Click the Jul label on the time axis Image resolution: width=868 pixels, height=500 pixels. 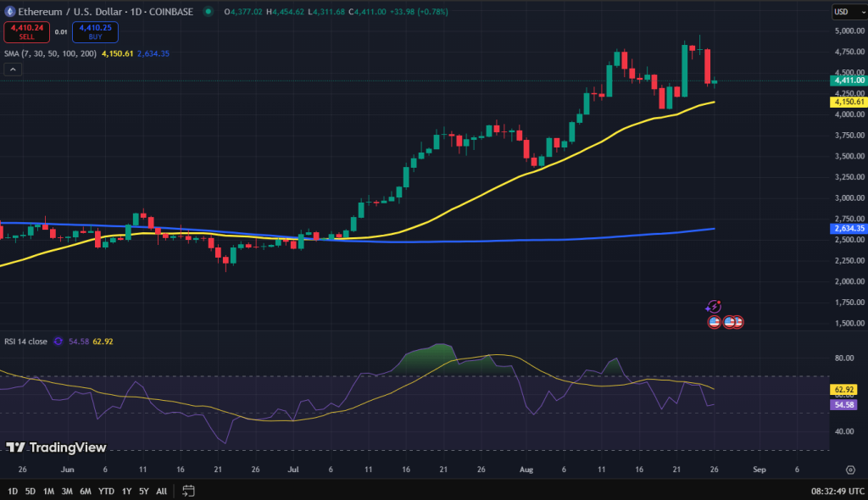293,469
